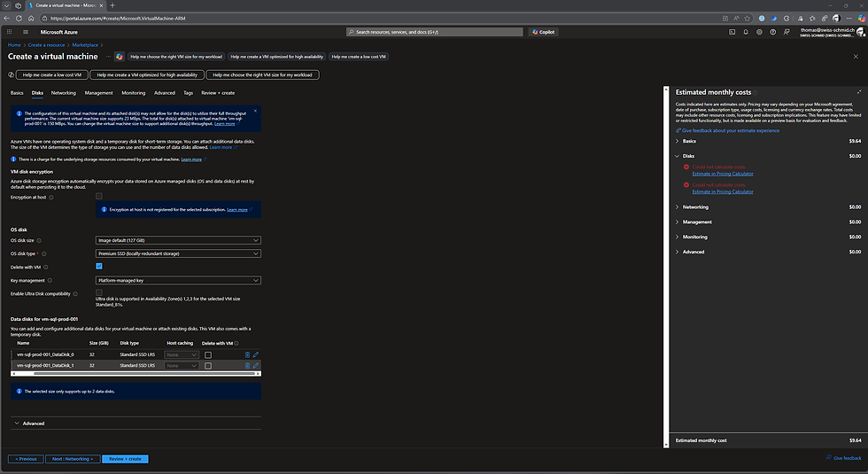The height and width of the screenshot is (474, 868).
Task: Pop out the Estimated monthly costs panel
Action: (x=859, y=92)
